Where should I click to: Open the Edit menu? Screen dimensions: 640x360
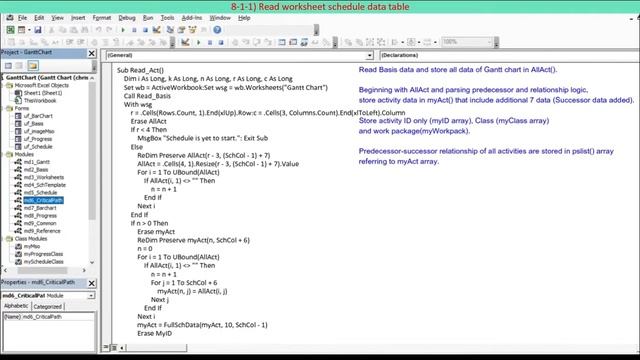pyautogui.click(x=39, y=18)
